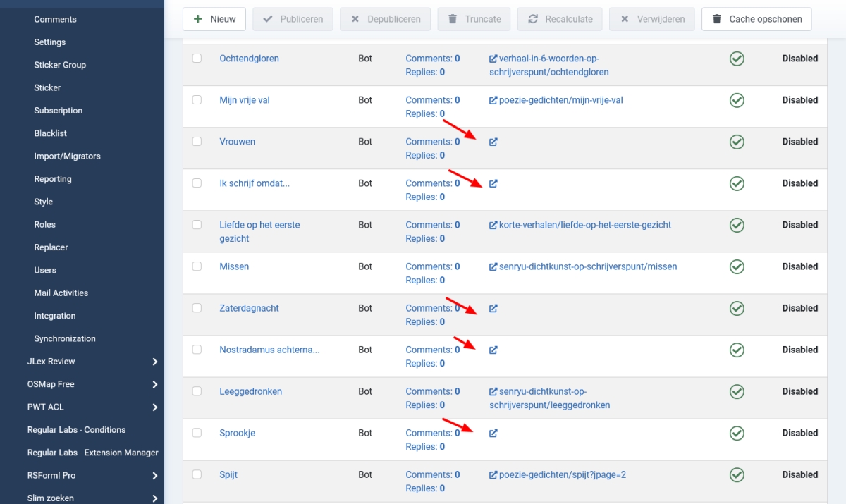
Task: Click the Nieuw button
Action: click(x=214, y=19)
